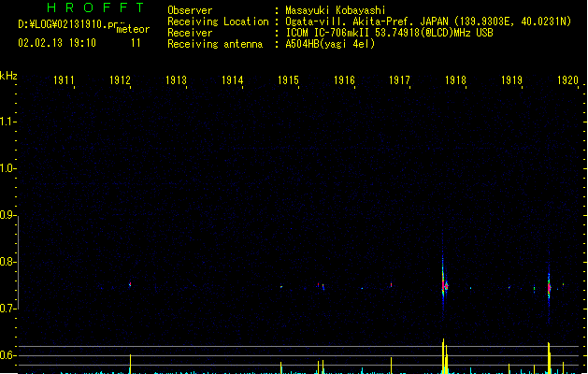
Task: Click the kHz axis unit label
Action: point(8,76)
